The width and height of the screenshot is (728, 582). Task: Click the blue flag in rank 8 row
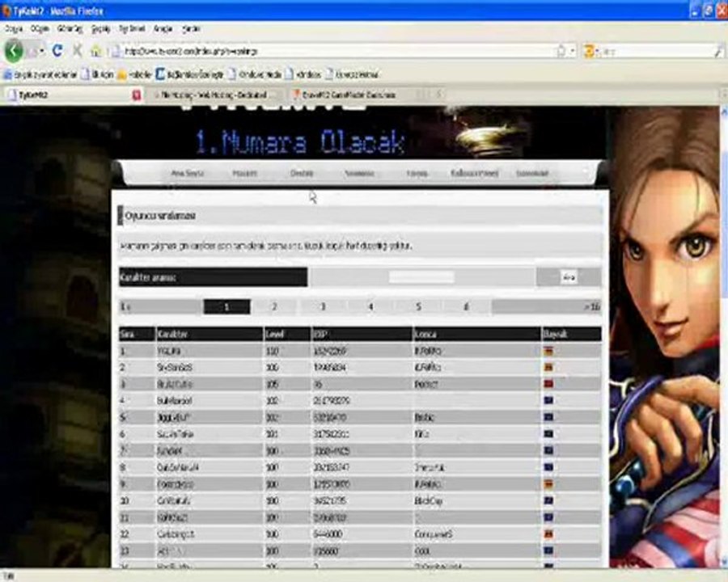[548, 467]
